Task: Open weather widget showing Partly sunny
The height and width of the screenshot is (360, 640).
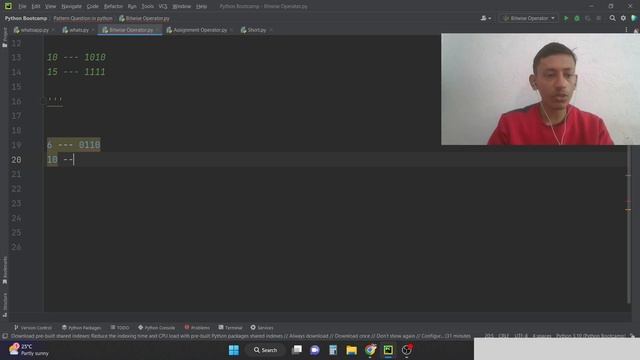Action: click(x=29, y=350)
